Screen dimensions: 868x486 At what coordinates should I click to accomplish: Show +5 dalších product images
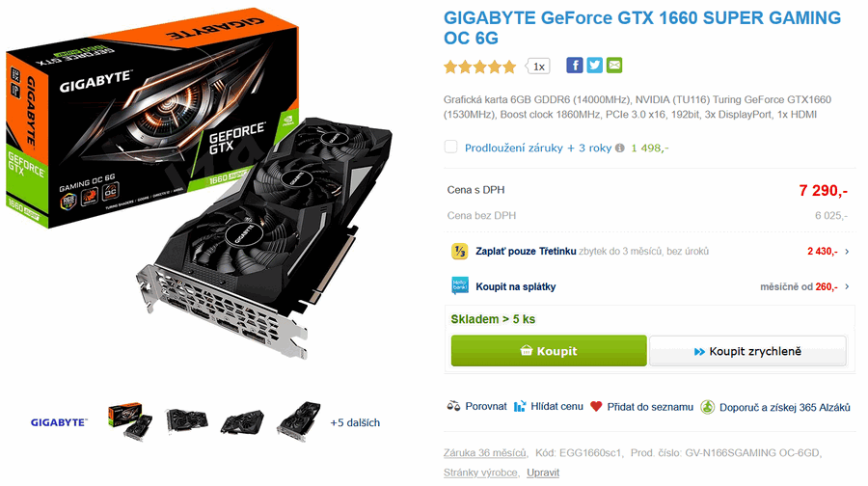(x=355, y=423)
